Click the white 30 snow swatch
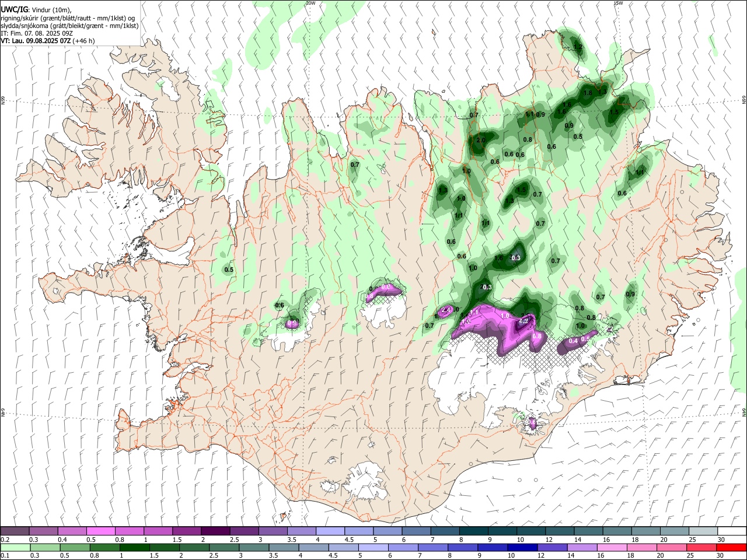The width and height of the screenshot is (747, 560). pyautogui.click(x=732, y=531)
